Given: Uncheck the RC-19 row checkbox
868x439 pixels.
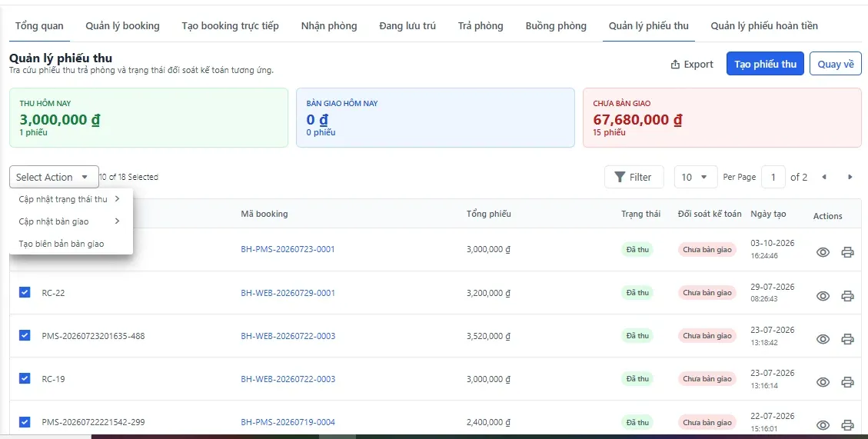Looking at the screenshot, I should tap(25, 378).
